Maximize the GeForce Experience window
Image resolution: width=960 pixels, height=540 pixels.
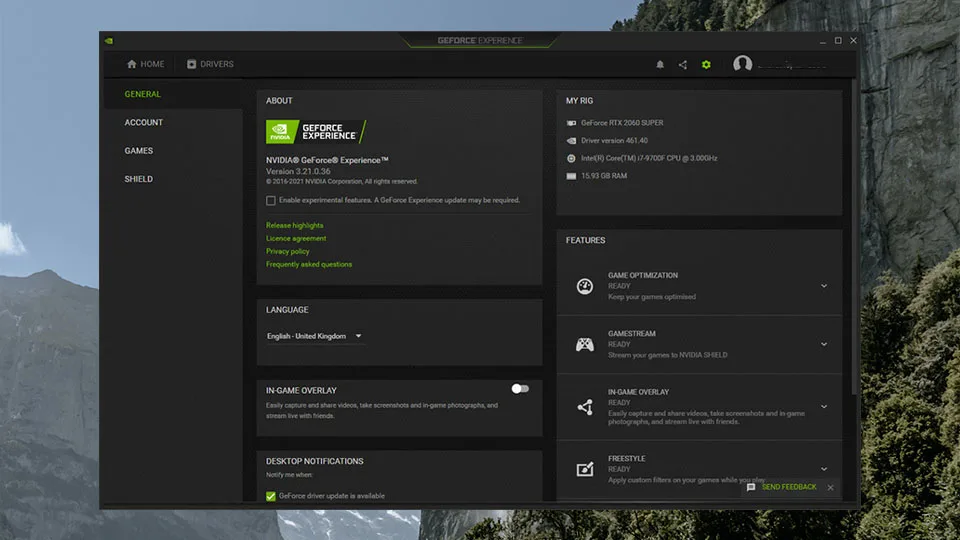(838, 41)
